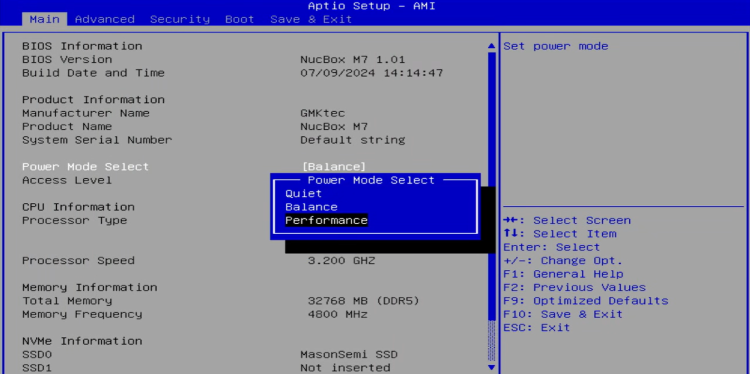Click the ESC: Exit hint
This screenshot has width=750, height=374.
[536, 328]
